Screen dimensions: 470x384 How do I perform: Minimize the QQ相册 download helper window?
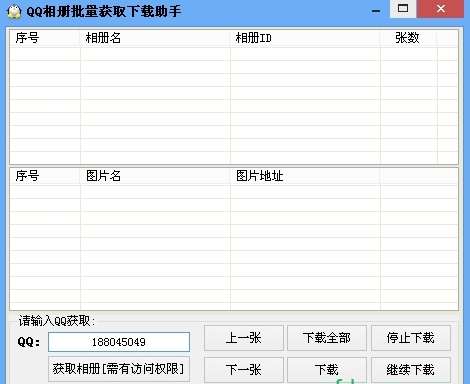click(x=376, y=10)
